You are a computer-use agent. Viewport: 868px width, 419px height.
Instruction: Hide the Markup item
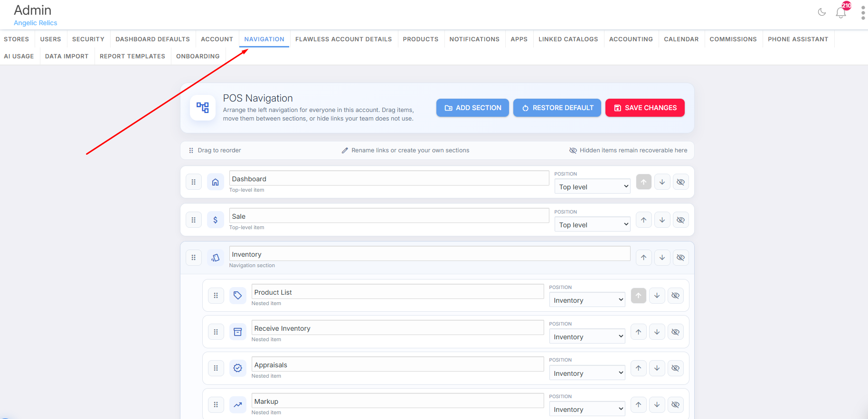coord(676,405)
